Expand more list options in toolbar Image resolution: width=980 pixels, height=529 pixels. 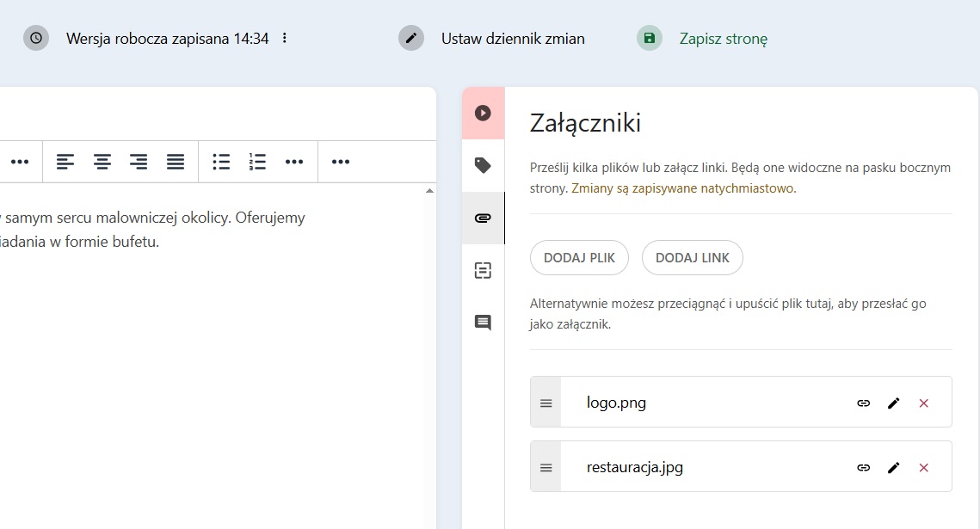(294, 162)
